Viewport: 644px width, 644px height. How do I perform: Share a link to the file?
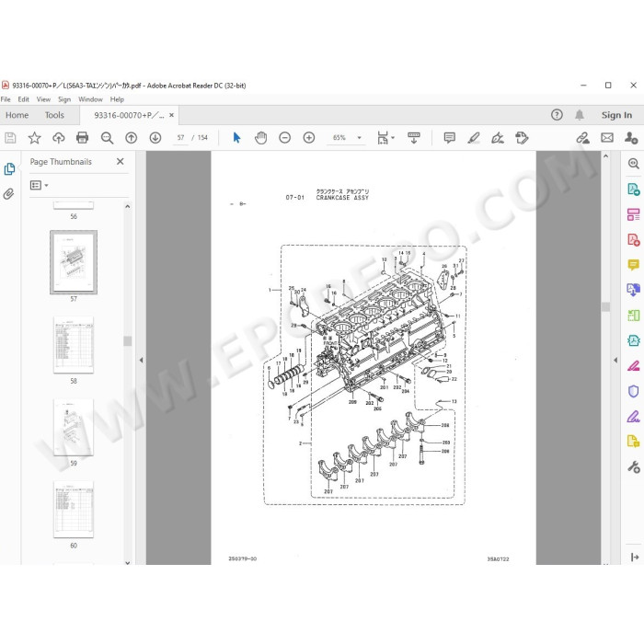[x=582, y=138]
